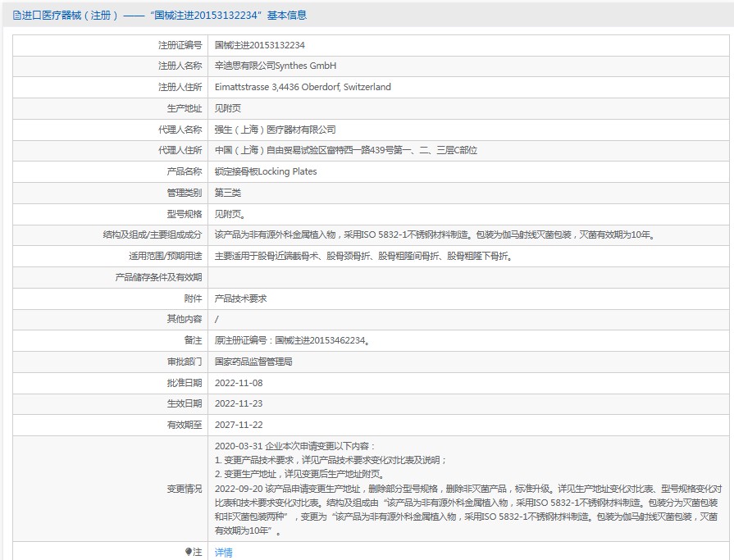Click approving department 国家药品监督管理局

coord(253,362)
